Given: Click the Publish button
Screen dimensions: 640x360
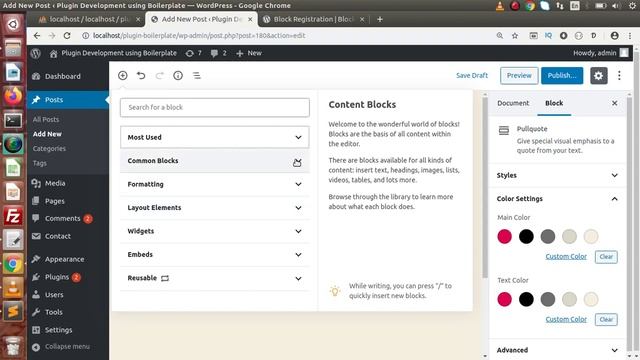Looking at the screenshot, I should (562, 76).
